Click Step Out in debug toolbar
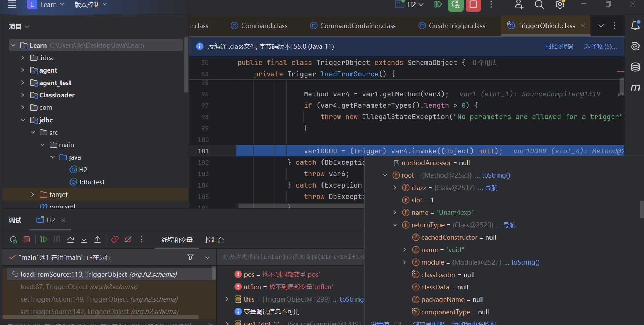Viewport: 644px width, 325px height. (x=97, y=239)
